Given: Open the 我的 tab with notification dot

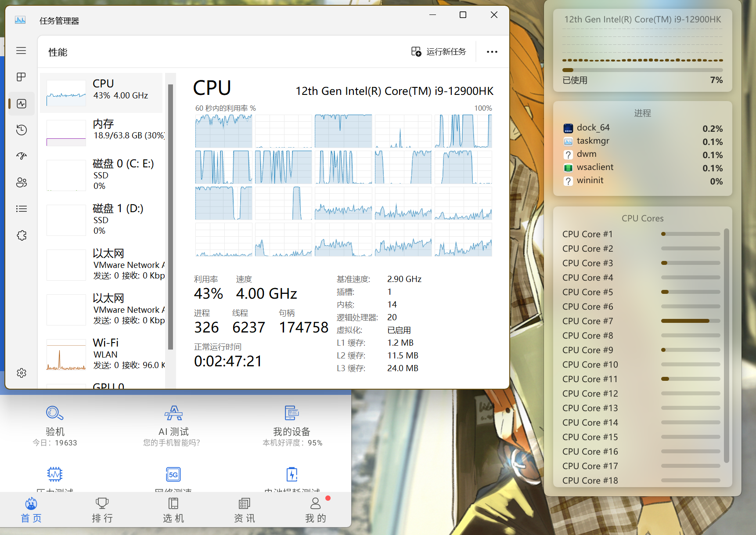Looking at the screenshot, I should [x=315, y=510].
